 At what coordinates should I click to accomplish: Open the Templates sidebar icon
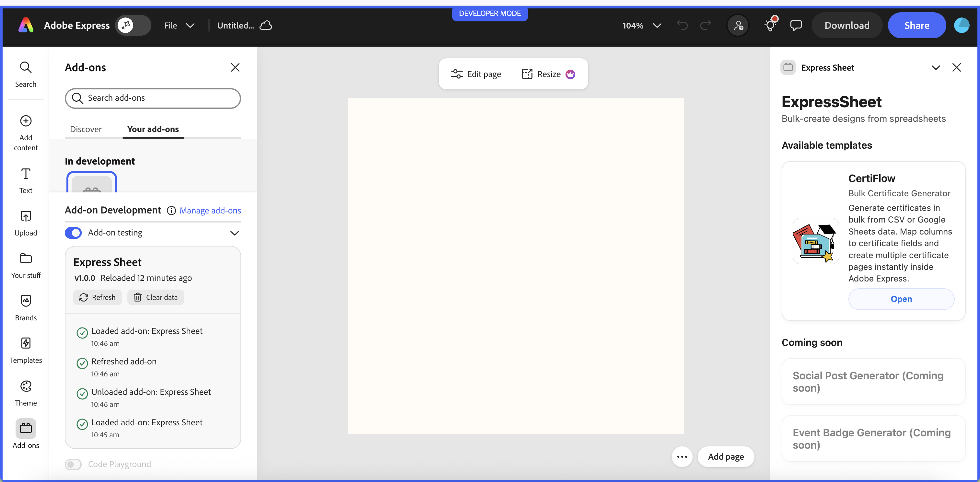click(x=26, y=343)
